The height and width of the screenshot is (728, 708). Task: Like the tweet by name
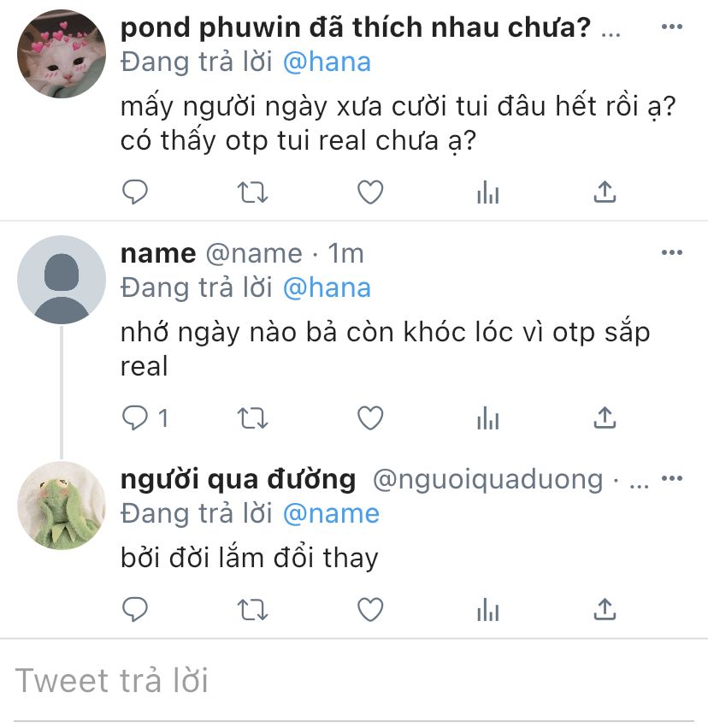(x=370, y=417)
